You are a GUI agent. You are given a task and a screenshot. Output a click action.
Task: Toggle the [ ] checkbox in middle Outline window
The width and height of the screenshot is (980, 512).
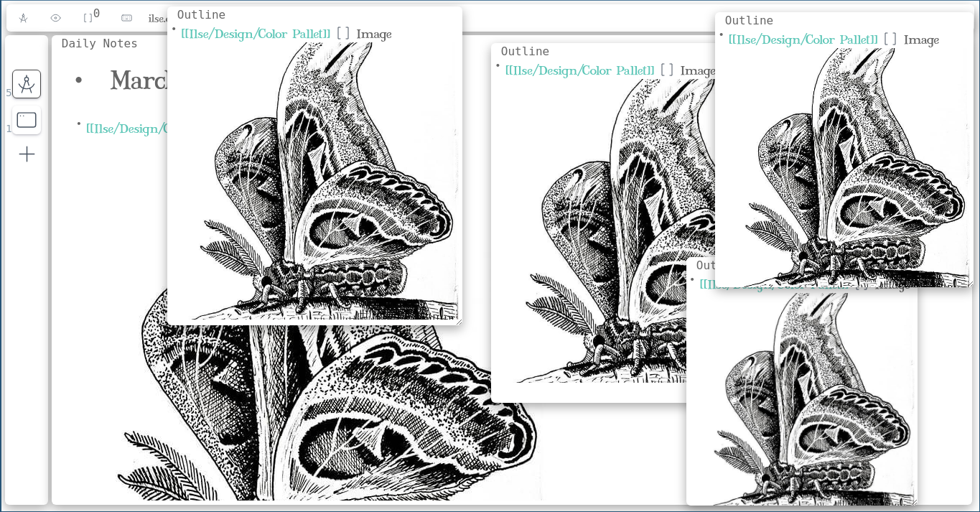pos(668,70)
